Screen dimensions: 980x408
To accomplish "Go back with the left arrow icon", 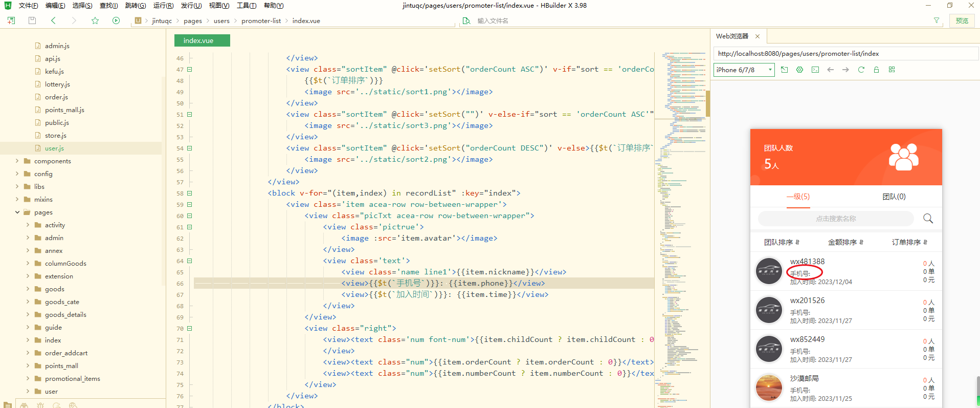I will tap(53, 20).
